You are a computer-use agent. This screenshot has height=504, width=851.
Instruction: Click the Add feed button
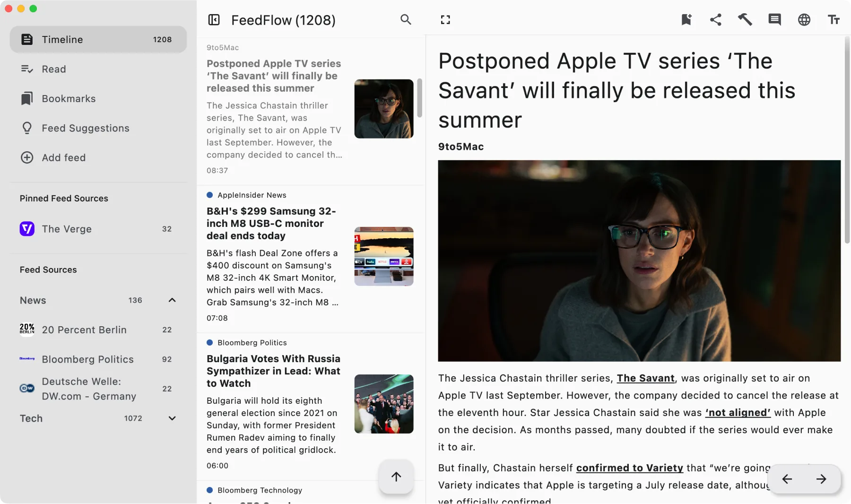[x=64, y=157]
